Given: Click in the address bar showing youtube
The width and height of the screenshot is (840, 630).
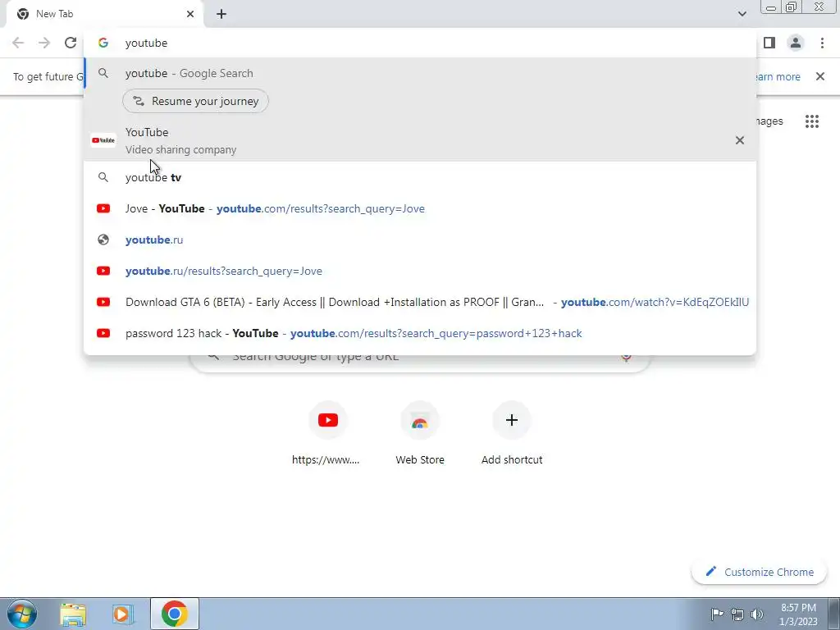Looking at the screenshot, I should pos(420,43).
